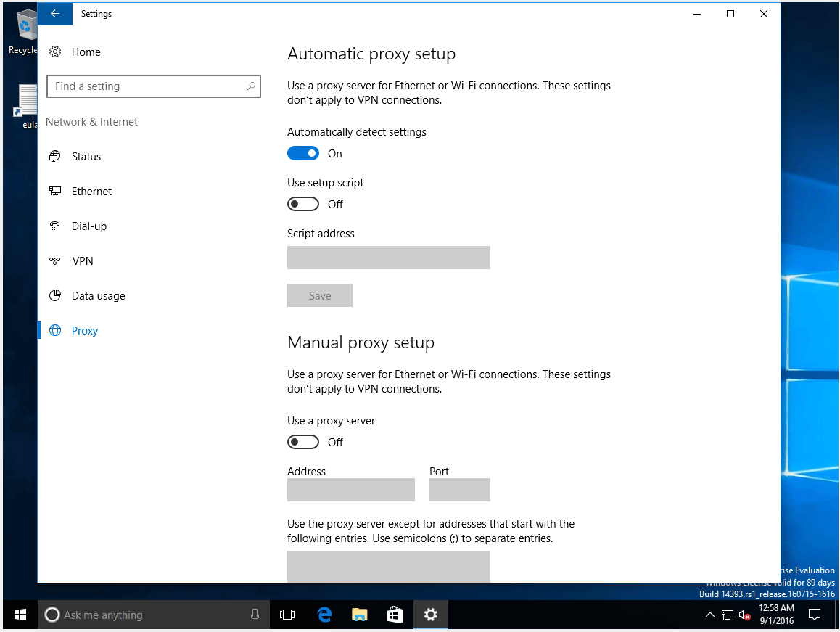Show hidden icons in system tray
The image size is (840, 632).
710,615
